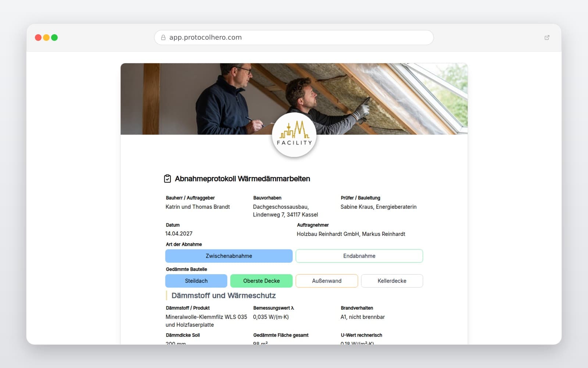The height and width of the screenshot is (368, 588).
Task: Click the Auftragnehmer label
Action: 313,225
